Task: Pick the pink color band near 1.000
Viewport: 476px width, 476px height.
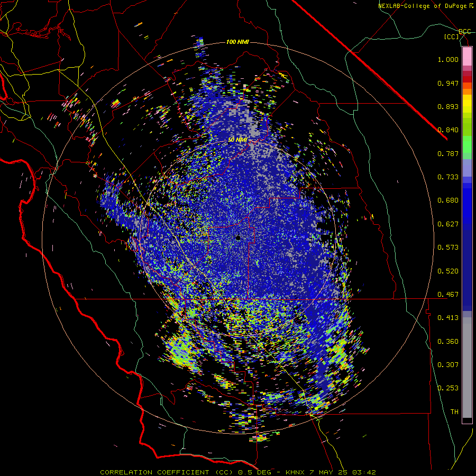Action: (467, 57)
